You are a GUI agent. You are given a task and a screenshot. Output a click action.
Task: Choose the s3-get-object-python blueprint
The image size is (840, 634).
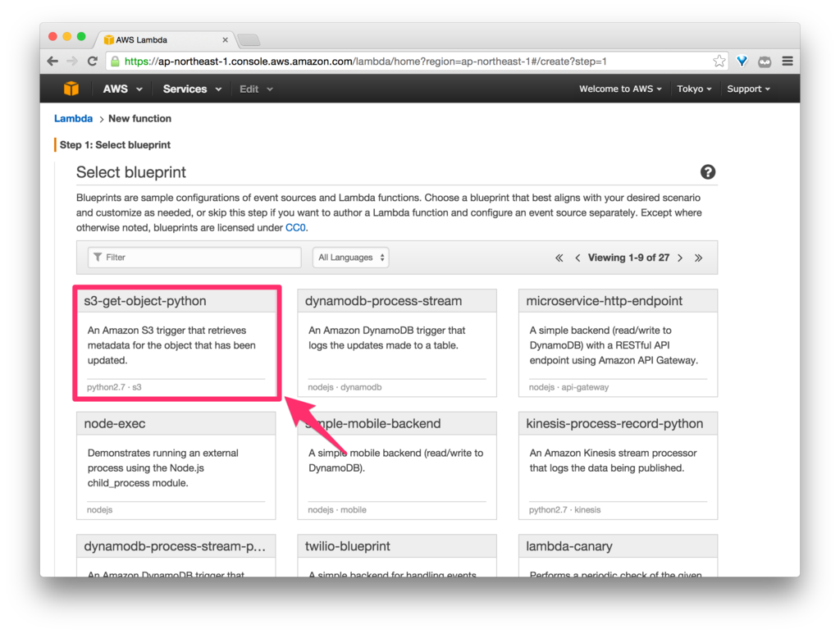176,343
